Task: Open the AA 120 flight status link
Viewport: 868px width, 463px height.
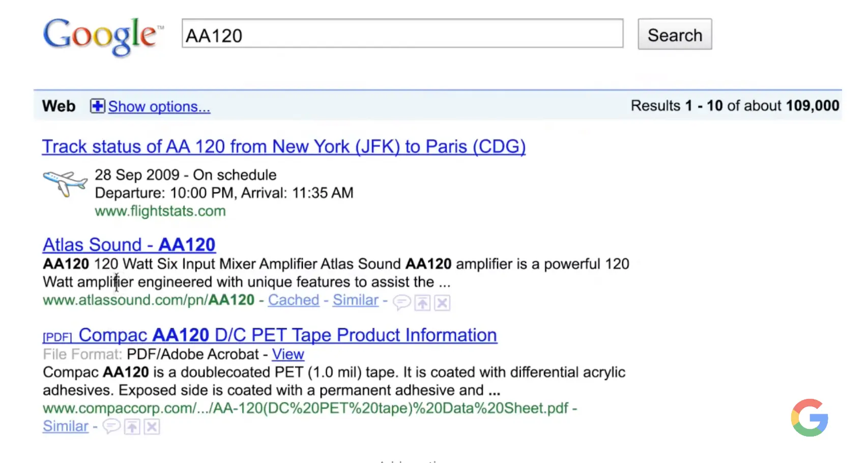Action: 283,147
